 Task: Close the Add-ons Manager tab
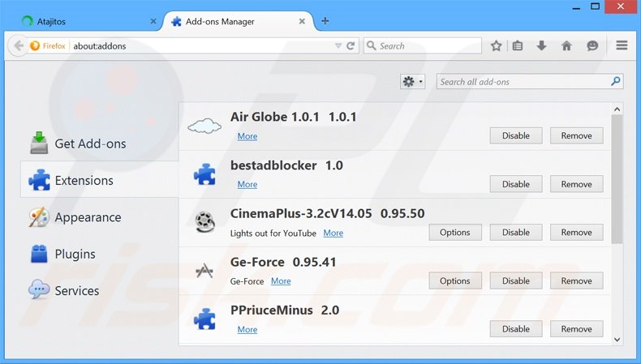(x=302, y=21)
